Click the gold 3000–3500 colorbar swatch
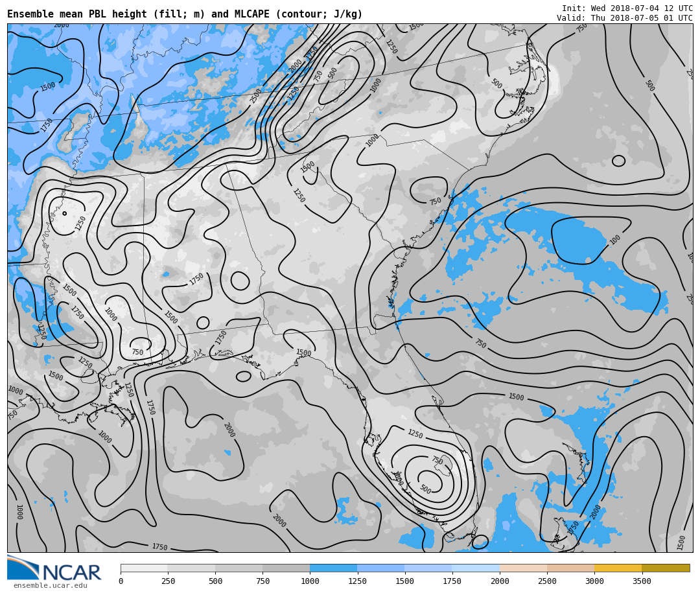Viewport: 700px width, 593px height. click(618, 568)
